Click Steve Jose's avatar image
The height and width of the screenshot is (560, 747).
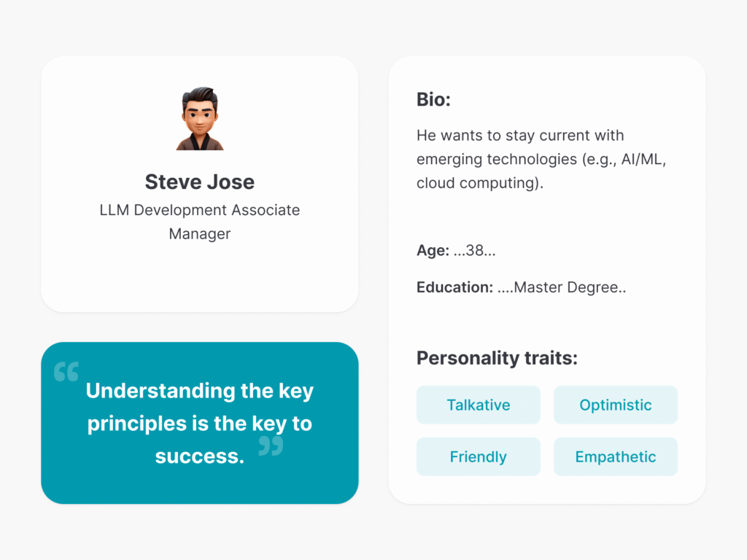pyautogui.click(x=200, y=119)
